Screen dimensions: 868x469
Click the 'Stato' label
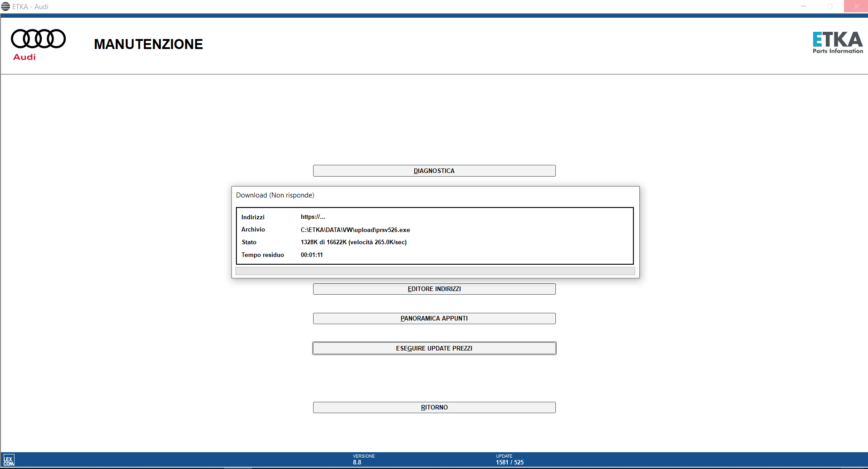coord(249,242)
